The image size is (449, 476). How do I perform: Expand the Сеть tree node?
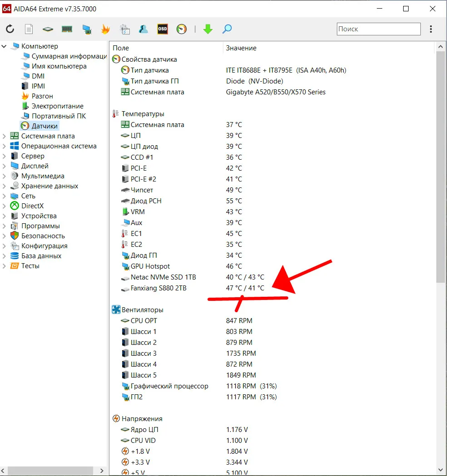coord(4,196)
